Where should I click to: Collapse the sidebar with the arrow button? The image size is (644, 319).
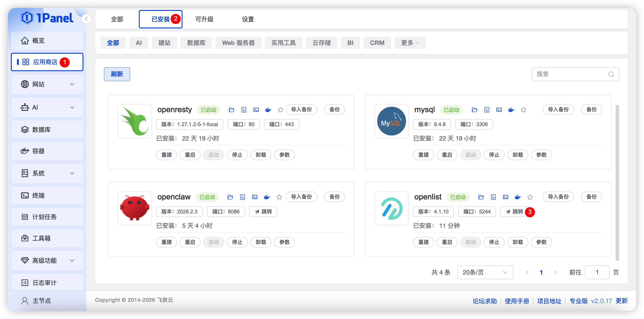86,19
